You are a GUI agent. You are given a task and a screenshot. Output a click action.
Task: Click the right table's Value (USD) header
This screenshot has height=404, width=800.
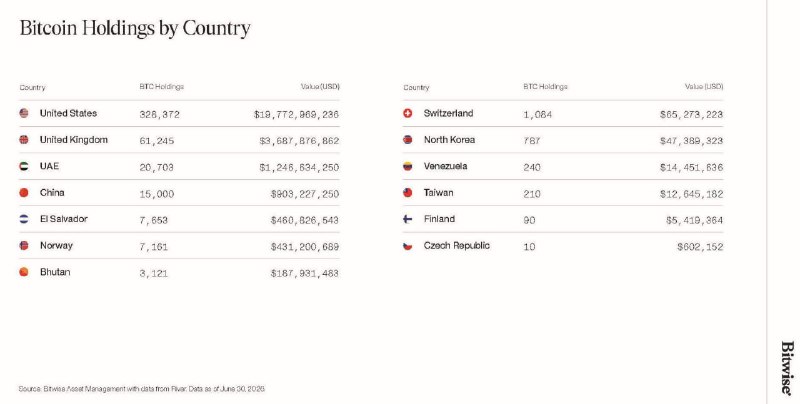(704, 87)
